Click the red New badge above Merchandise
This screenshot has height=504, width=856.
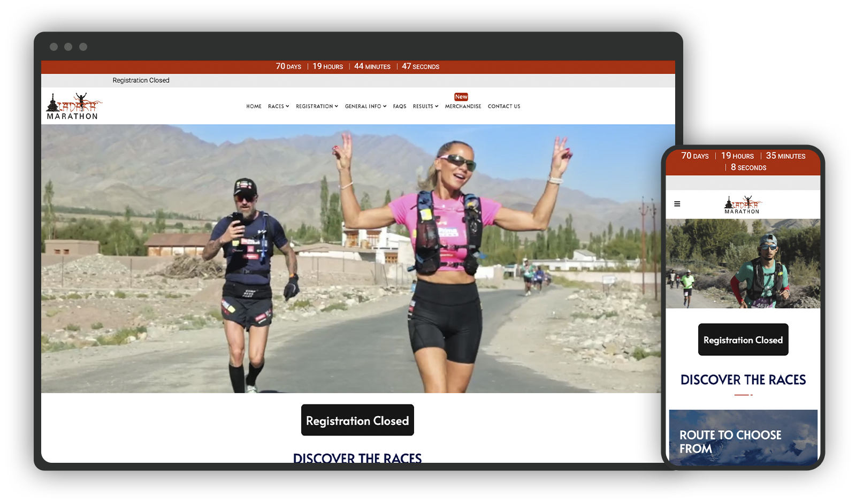click(461, 97)
